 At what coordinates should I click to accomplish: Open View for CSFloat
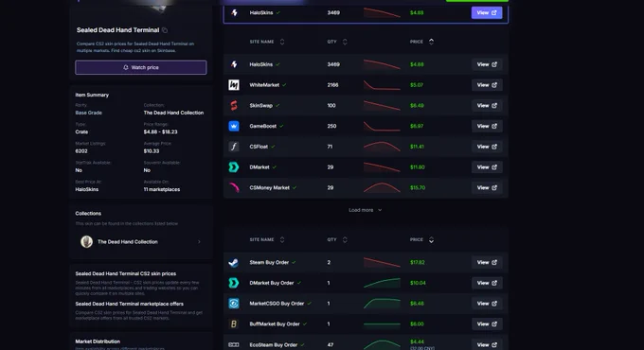coord(487,147)
